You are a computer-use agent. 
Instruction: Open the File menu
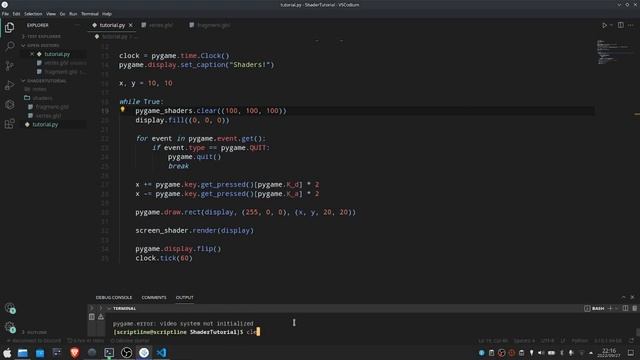[x=5, y=14]
